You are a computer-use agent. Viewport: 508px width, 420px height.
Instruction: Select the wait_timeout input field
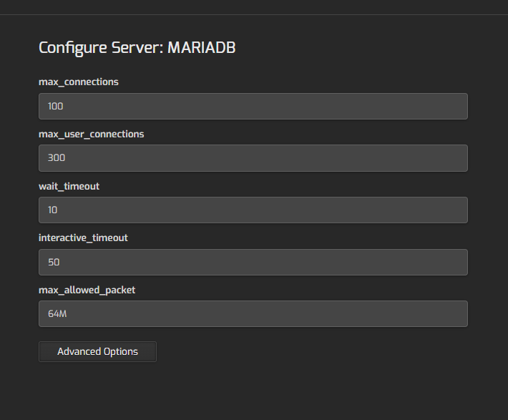click(x=253, y=210)
